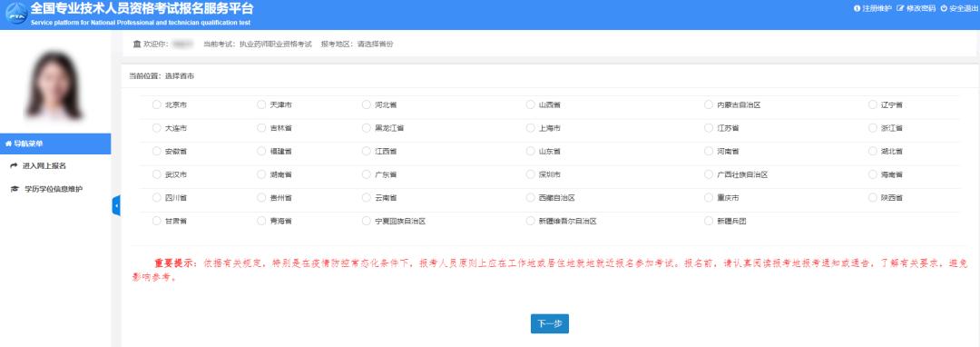Pick 新疆维吾尔自治区 radio option
The image size is (980, 347).
[x=530, y=220]
